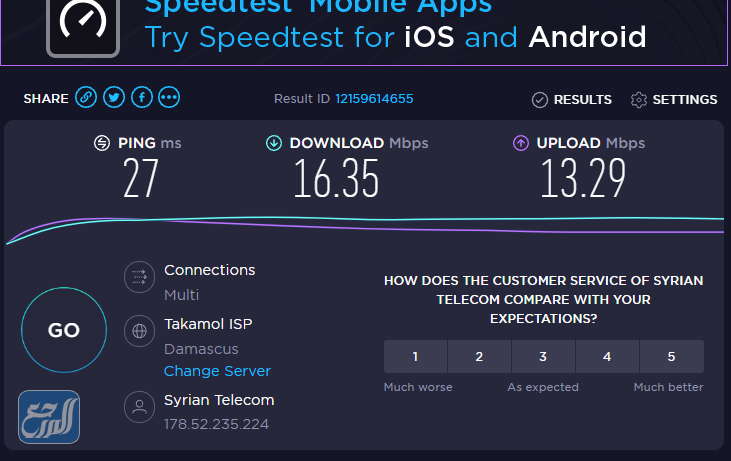Click the SHARE label
731x461 pixels.
pos(46,99)
